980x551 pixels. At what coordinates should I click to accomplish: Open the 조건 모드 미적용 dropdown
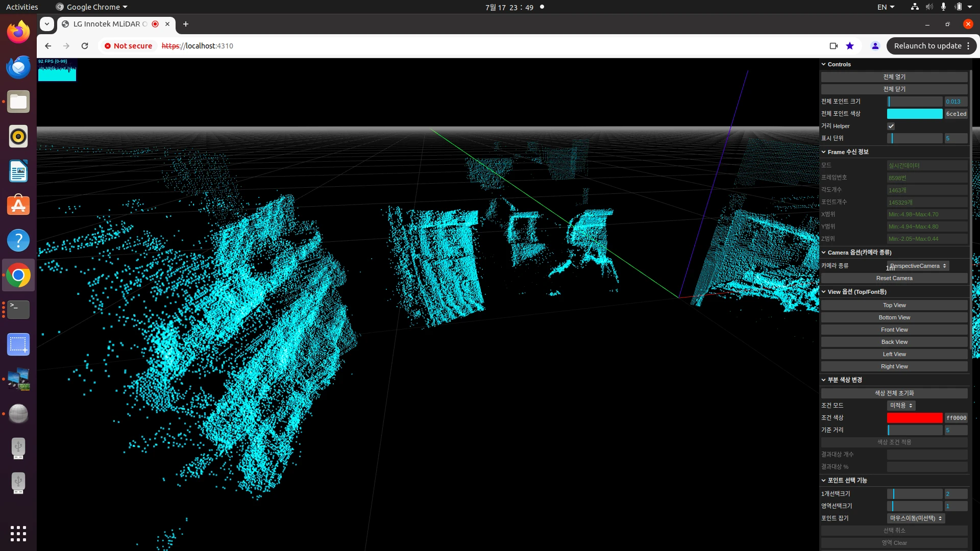tap(901, 406)
